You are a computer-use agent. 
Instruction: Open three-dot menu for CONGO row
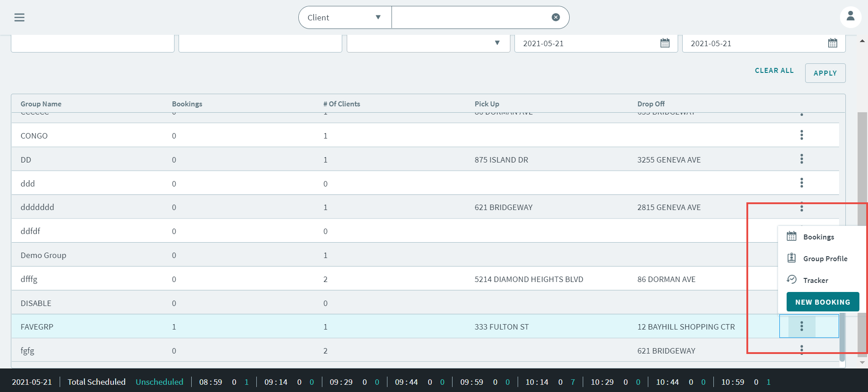coord(802,135)
